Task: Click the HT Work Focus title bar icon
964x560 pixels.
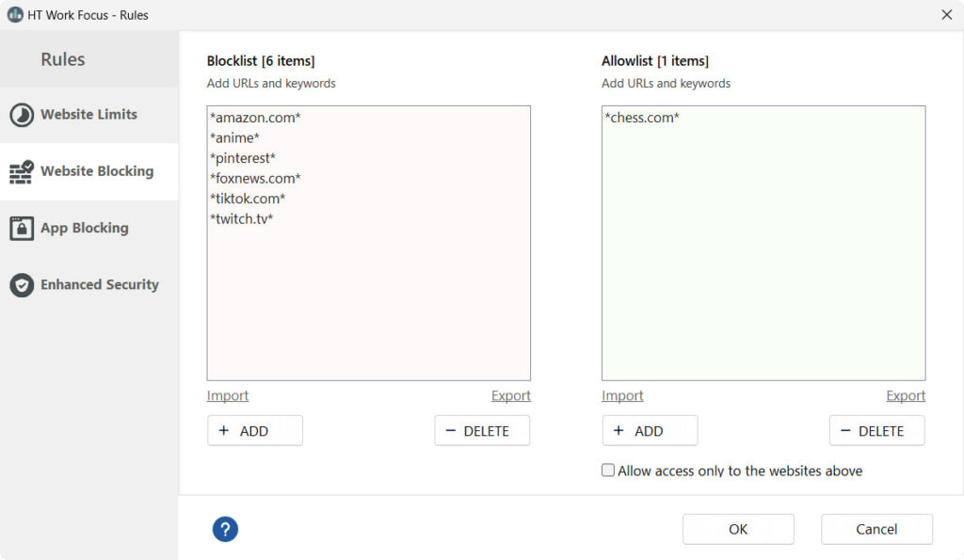Action: pos(15,15)
